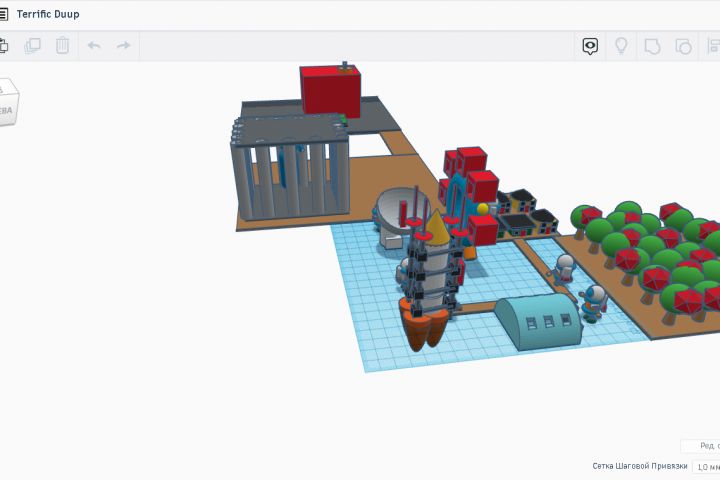Redo the last undone action

click(x=124, y=45)
